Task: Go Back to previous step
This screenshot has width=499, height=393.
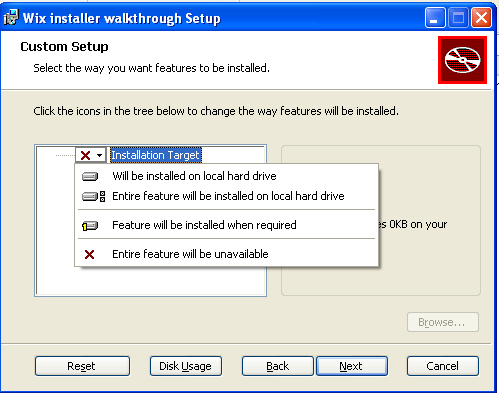Action: [x=278, y=366]
